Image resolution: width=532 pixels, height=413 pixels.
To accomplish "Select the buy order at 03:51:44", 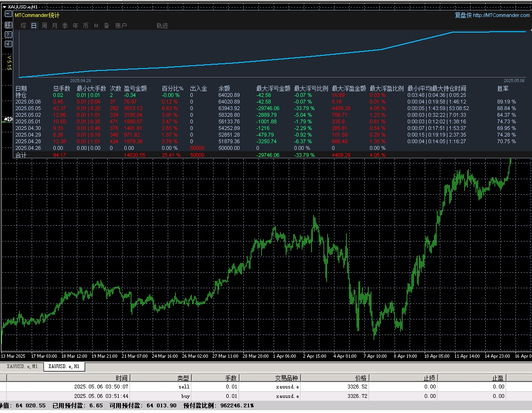I will [266, 396].
